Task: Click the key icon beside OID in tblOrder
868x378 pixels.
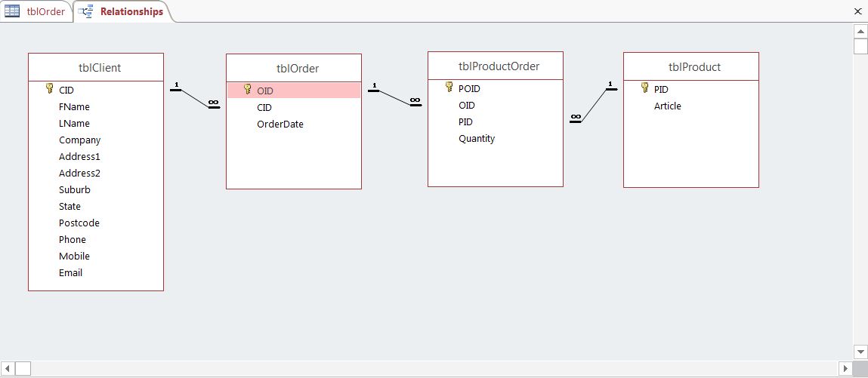Action: pos(248,89)
